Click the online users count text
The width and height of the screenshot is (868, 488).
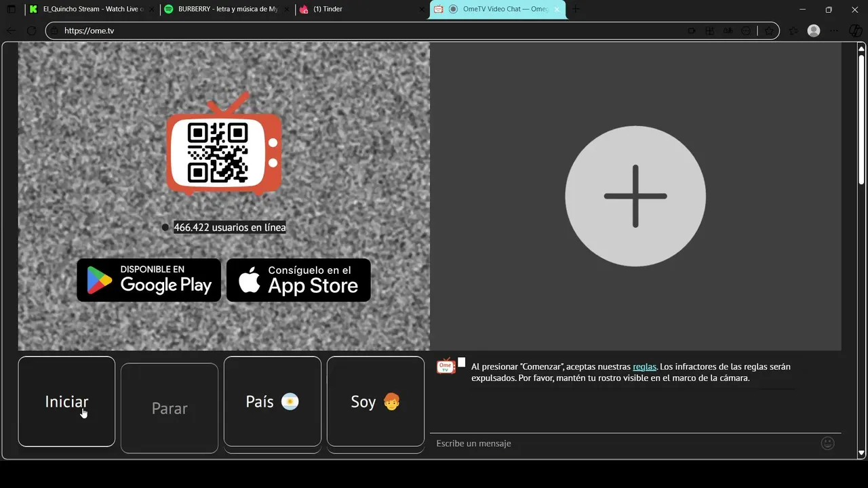click(230, 227)
